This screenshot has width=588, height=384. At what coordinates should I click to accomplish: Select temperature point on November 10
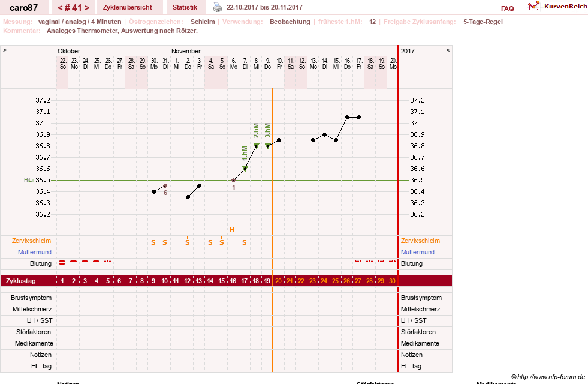(279, 140)
